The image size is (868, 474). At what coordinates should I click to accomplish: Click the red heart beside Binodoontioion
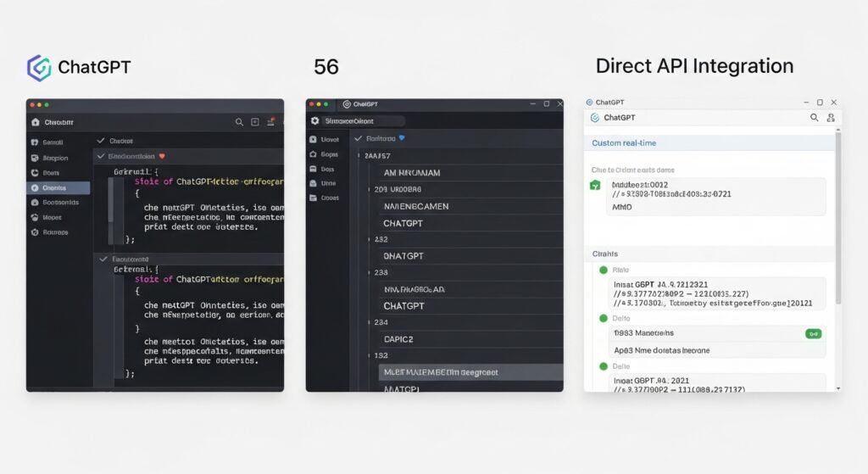tap(162, 156)
